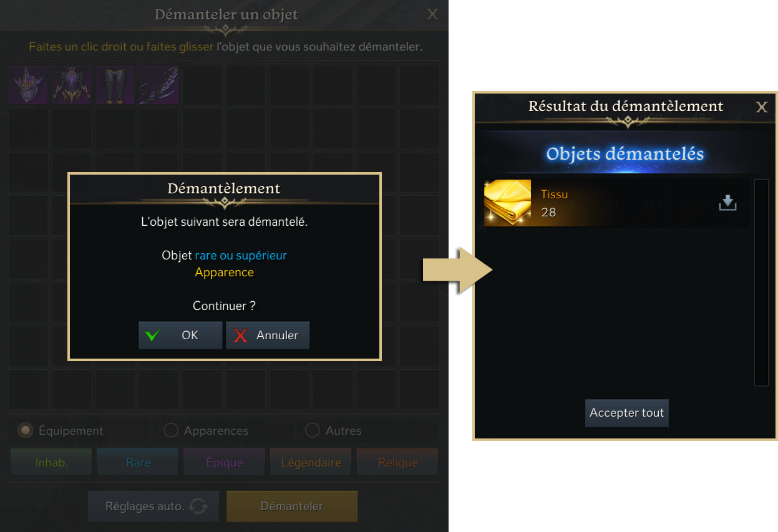Click the golden Tissu fabric icon
778x532 pixels.
[507, 203]
